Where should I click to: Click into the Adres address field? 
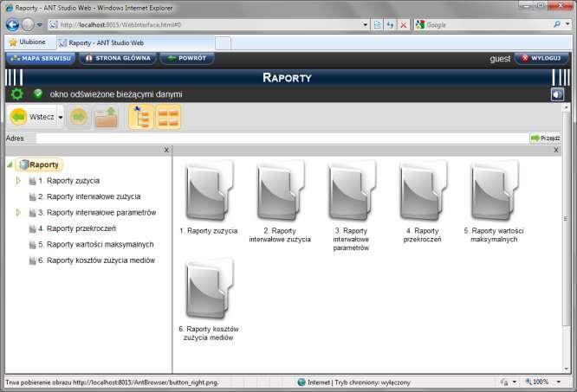tap(282, 138)
